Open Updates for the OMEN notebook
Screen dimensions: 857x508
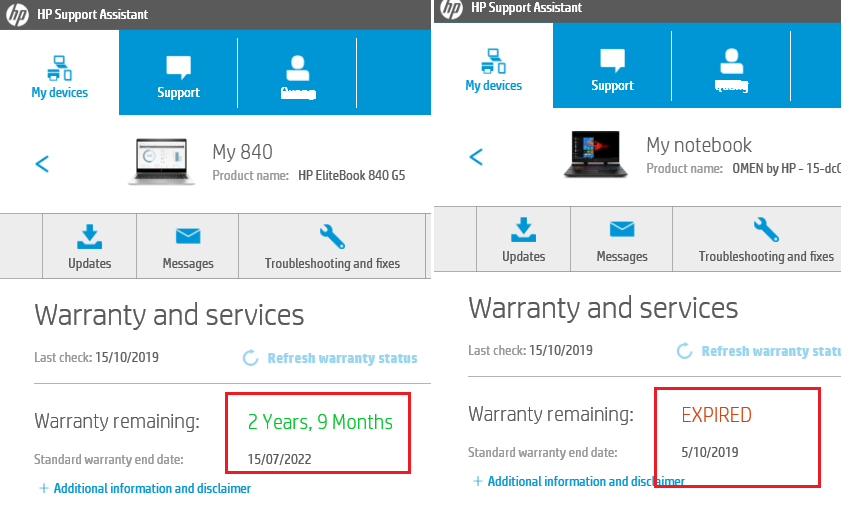click(523, 240)
